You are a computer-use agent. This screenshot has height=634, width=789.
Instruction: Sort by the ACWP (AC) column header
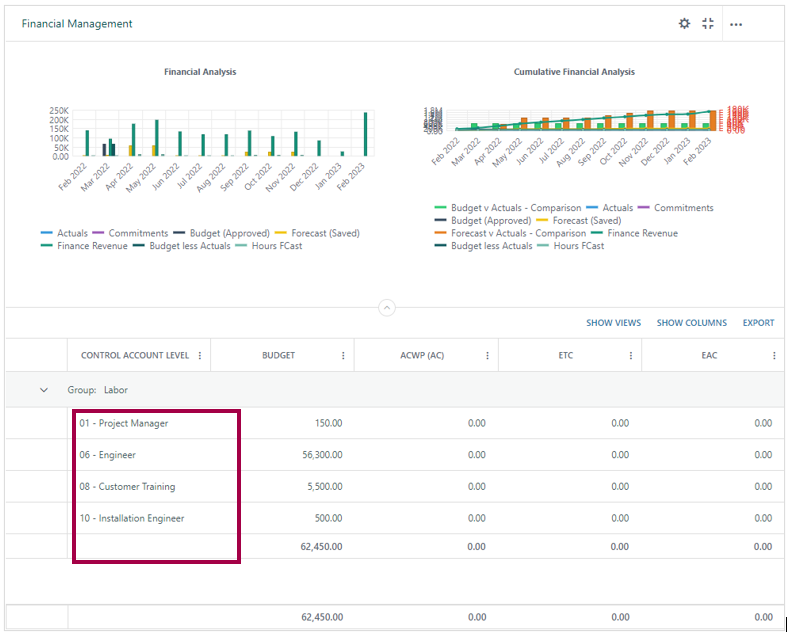(422, 355)
